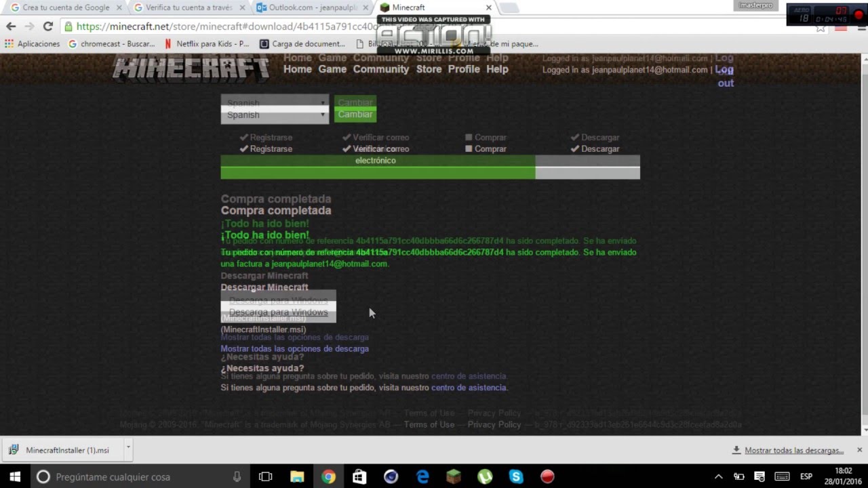Open the Terms of Use footer link

(x=429, y=424)
